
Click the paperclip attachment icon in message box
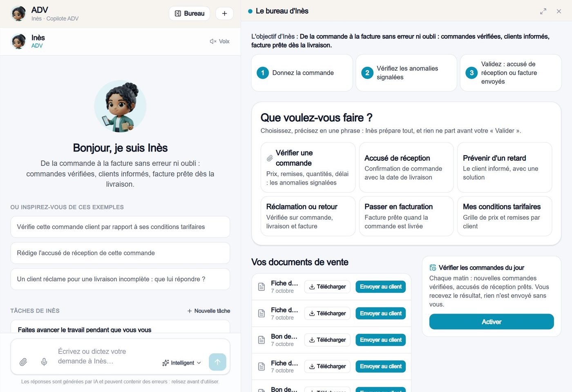click(23, 362)
